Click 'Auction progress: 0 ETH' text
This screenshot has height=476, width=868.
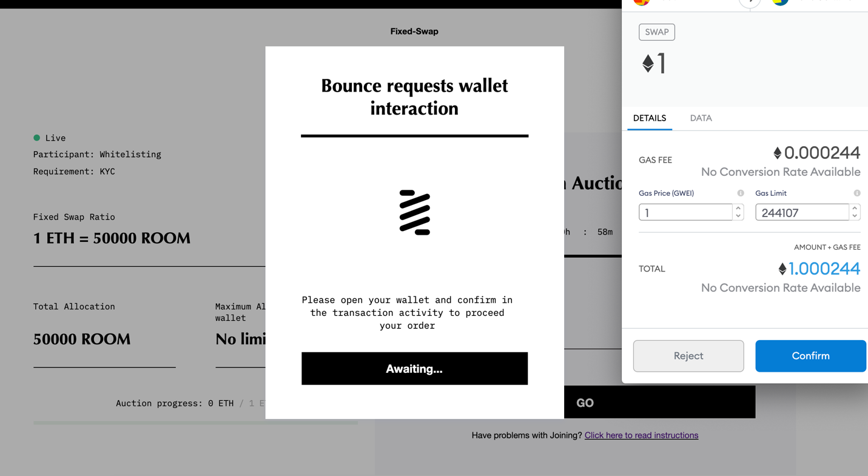(175, 403)
